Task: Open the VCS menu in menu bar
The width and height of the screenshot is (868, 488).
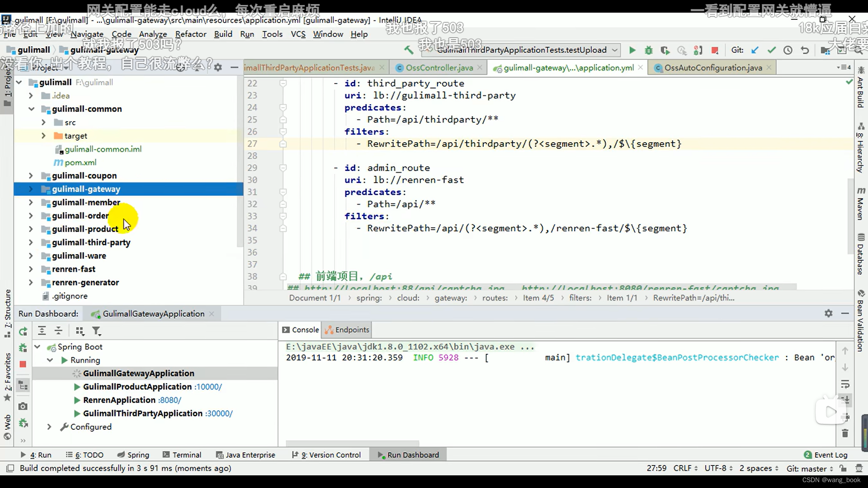Action: 297,34
